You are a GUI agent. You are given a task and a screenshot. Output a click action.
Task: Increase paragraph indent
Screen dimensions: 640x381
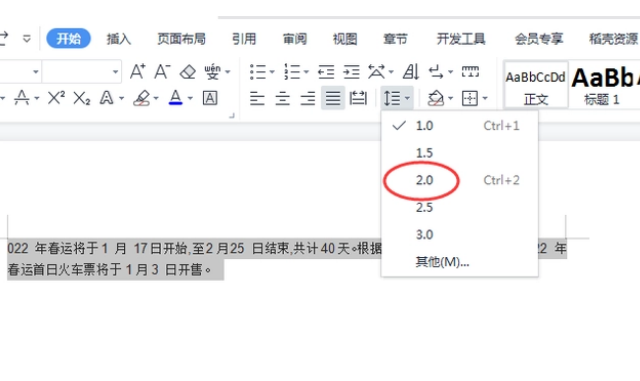351,72
